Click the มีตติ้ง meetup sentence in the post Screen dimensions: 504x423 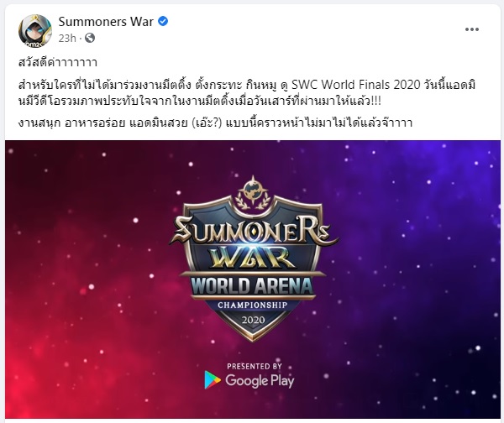[x=247, y=93]
